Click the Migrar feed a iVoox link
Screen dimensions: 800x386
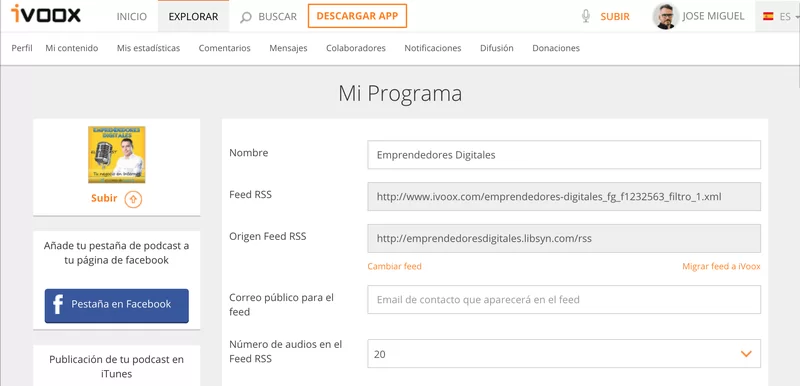click(x=721, y=266)
